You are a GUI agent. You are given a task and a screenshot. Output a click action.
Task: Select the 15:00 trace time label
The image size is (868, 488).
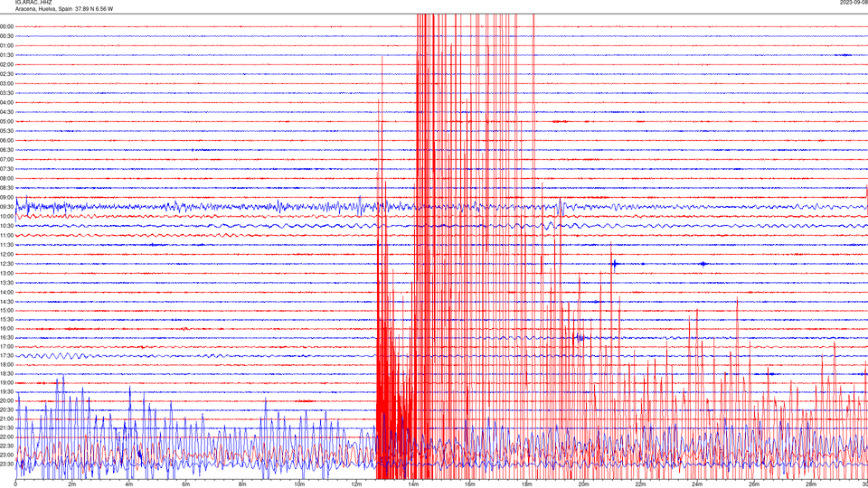(6, 310)
